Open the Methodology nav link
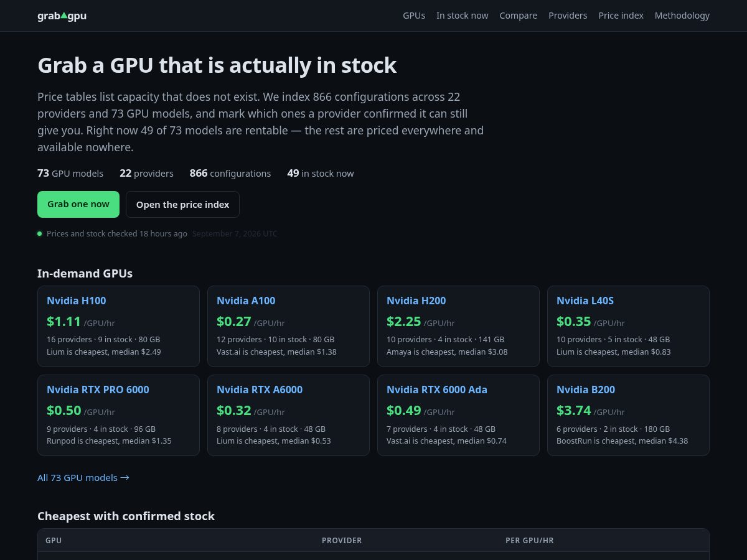The width and height of the screenshot is (747, 560). 682,16
